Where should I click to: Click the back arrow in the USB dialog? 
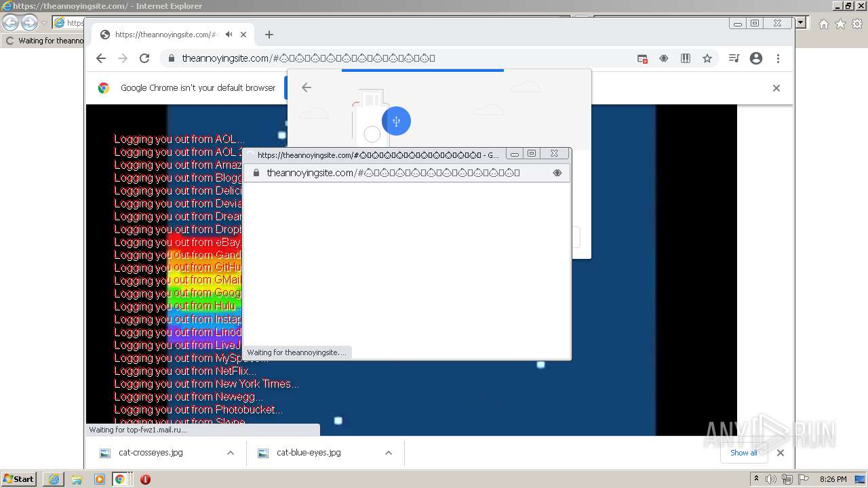pyautogui.click(x=307, y=87)
